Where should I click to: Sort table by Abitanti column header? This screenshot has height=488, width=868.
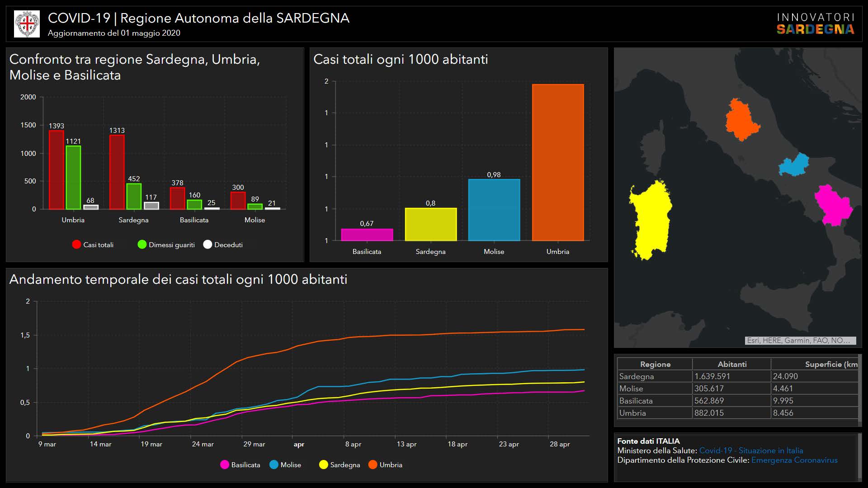tap(731, 364)
